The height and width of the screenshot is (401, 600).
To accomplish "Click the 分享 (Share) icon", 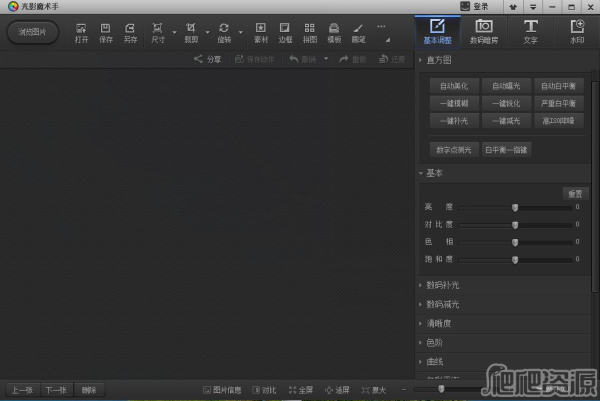I will (x=208, y=60).
